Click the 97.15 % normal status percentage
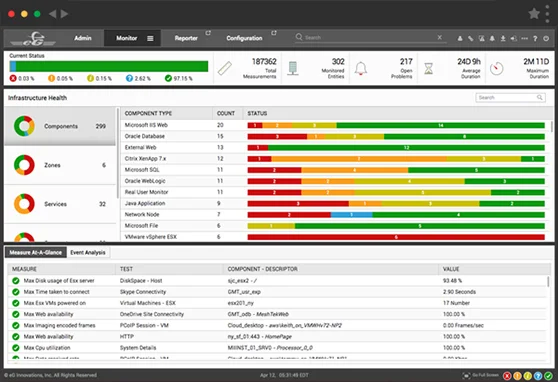The image size is (558, 382). [183, 78]
